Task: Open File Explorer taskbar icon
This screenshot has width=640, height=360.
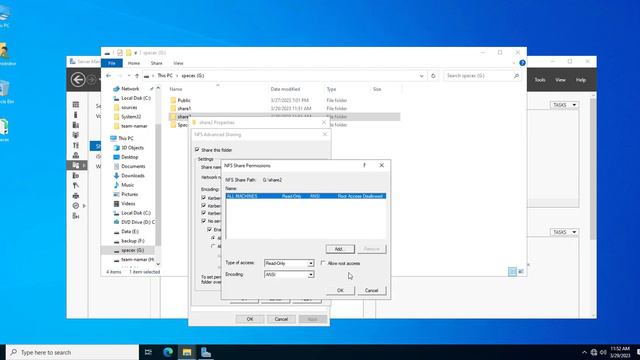Action: coord(187,352)
